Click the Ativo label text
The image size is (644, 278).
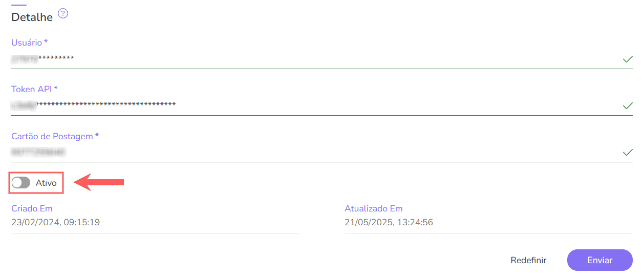click(46, 183)
